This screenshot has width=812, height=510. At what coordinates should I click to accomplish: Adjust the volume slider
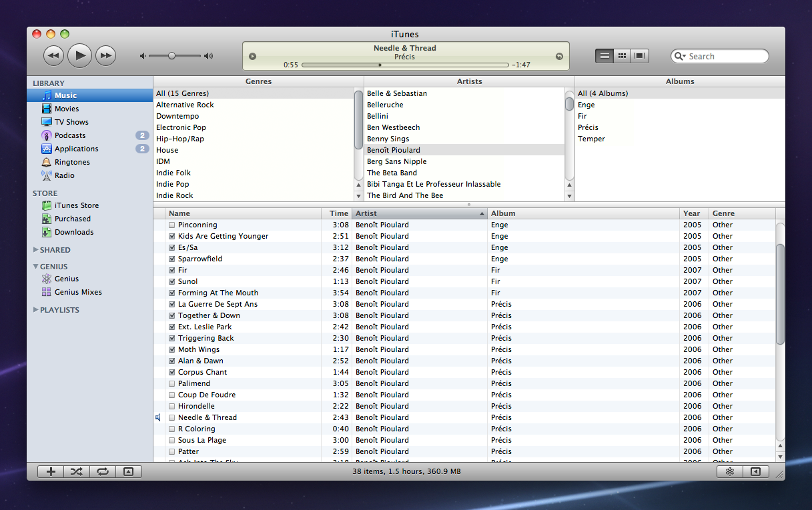coord(171,56)
